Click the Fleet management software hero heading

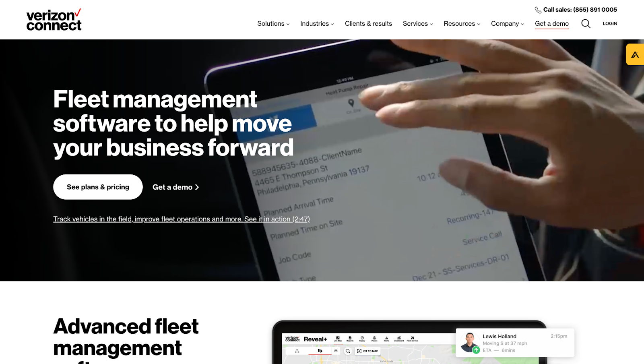pos(173,123)
